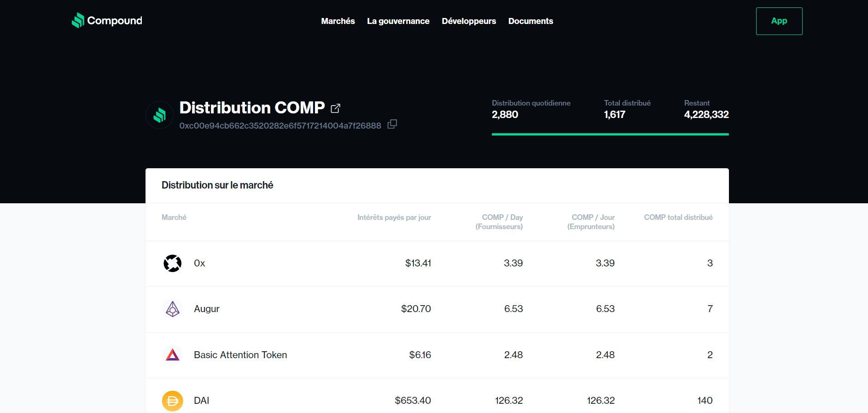868x413 pixels.
Task: Open the external link icon beside Distribution COMP
Action: pyautogui.click(x=336, y=108)
